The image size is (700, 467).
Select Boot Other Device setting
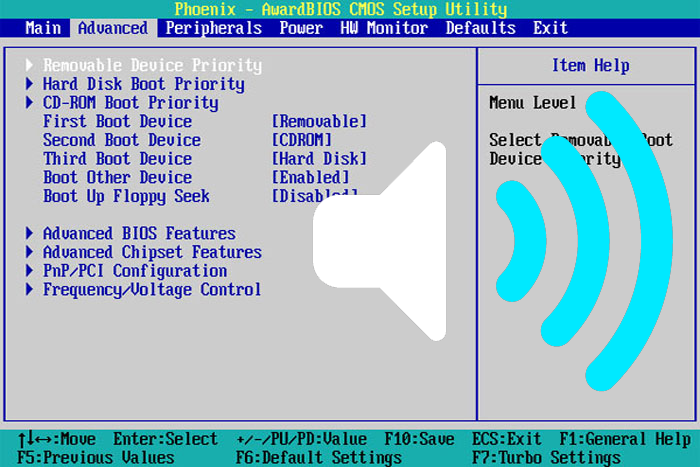pyautogui.click(x=117, y=178)
